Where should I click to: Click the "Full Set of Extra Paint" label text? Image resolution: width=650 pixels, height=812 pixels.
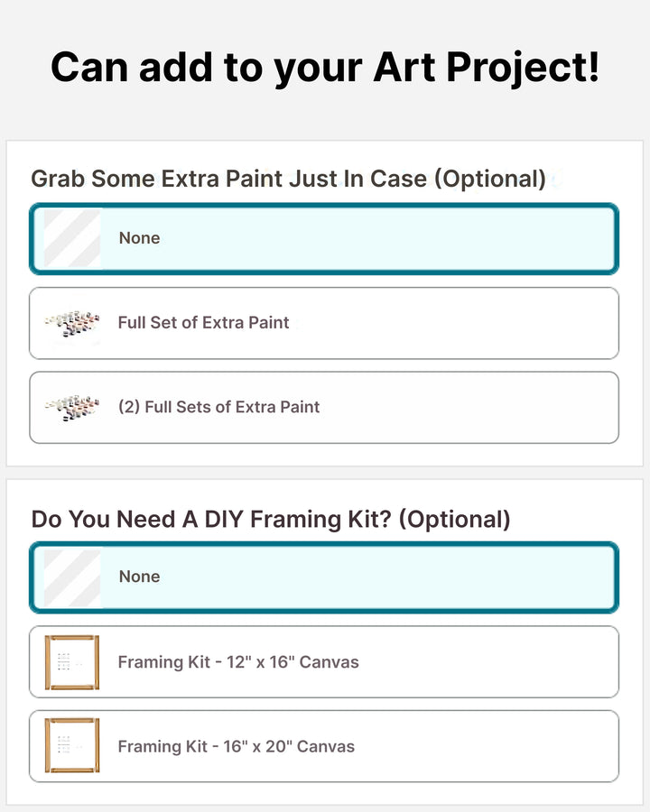click(x=203, y=323)
